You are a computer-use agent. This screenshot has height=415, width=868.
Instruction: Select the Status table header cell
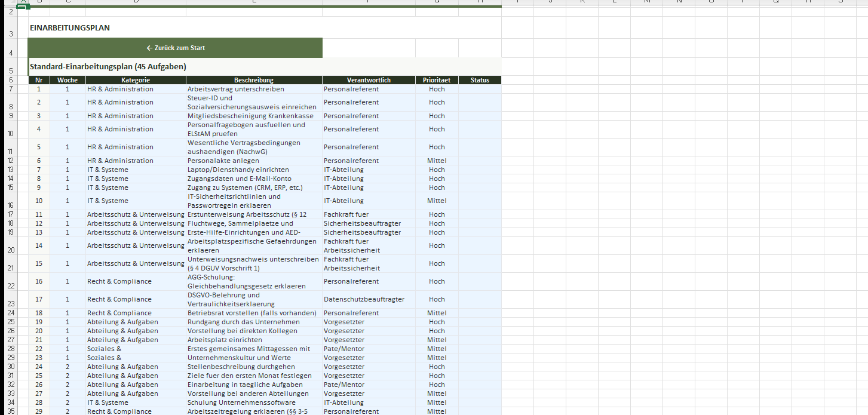pos(480,80)
